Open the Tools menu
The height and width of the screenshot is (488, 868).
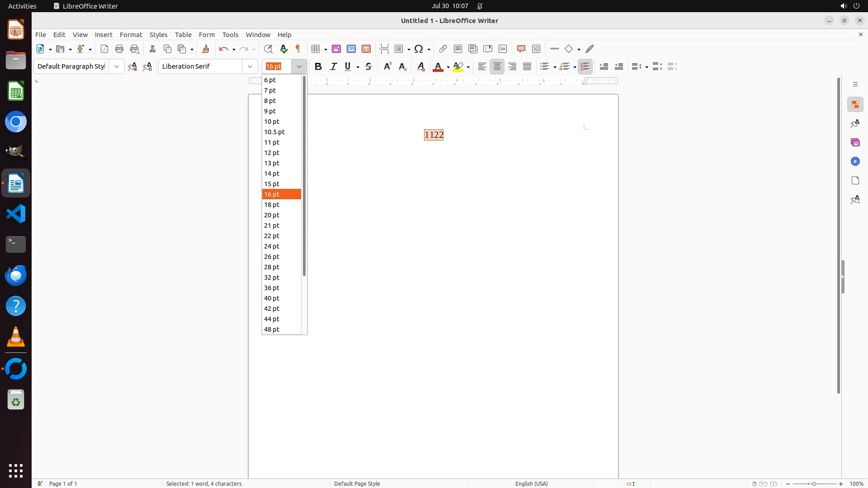[230, 35]
